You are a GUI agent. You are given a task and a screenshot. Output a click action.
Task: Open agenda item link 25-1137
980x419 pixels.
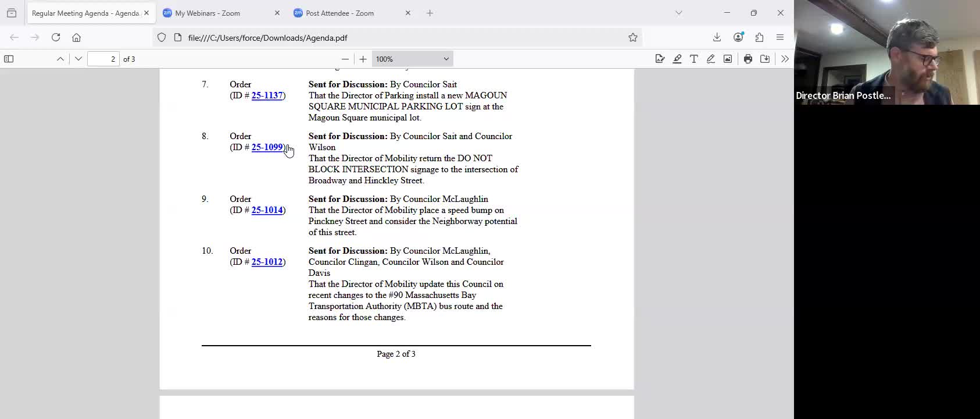[x=267, y=95]
